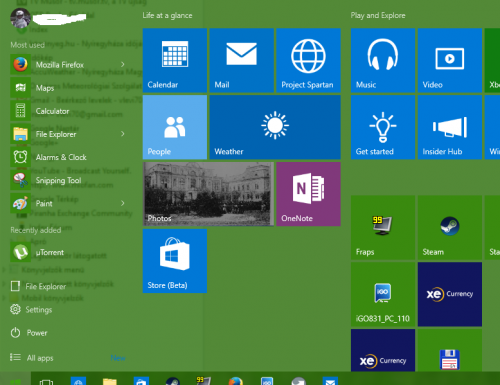Click the Most used section heading
Screen dimensions: 500x385
coord(27,45)
